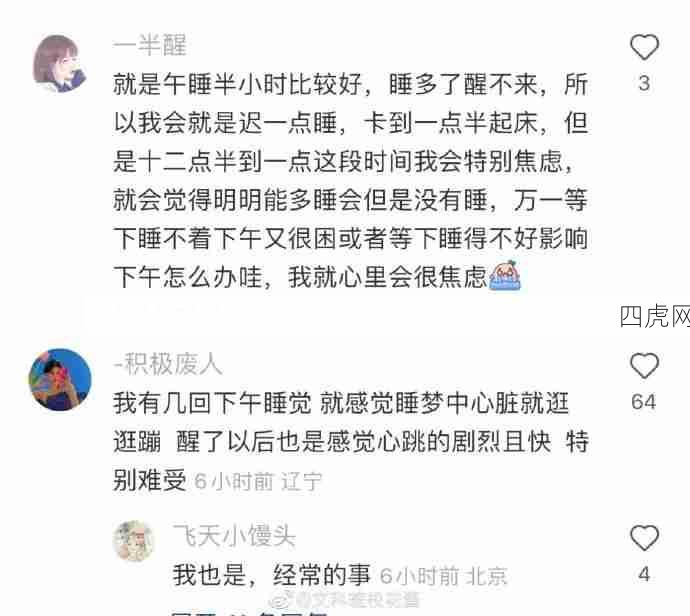Click the timestamp 6小时前 辽宁
The width and height of the screenshot is (690, 616).
(258, 481)
